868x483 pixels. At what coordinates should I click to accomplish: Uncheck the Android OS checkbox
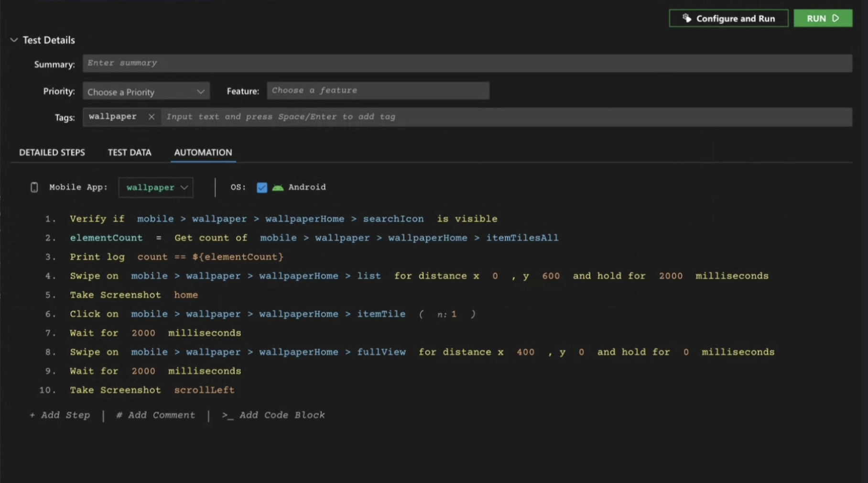(x=262, y=187)
